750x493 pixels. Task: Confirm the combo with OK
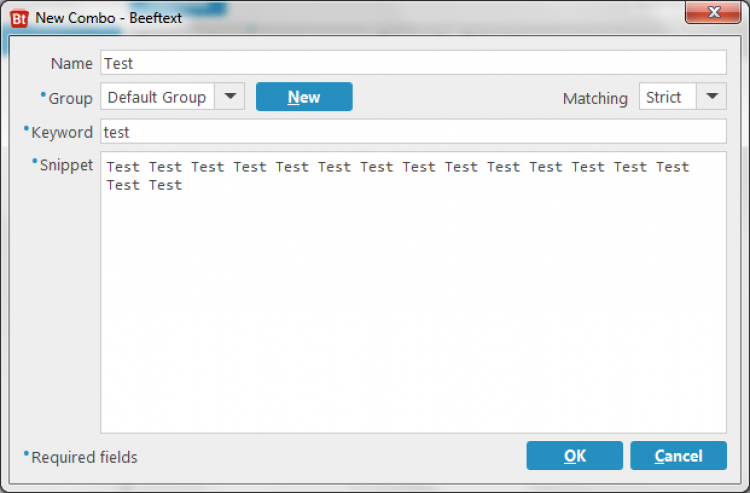pyautogui.click(x=574, y=456)
